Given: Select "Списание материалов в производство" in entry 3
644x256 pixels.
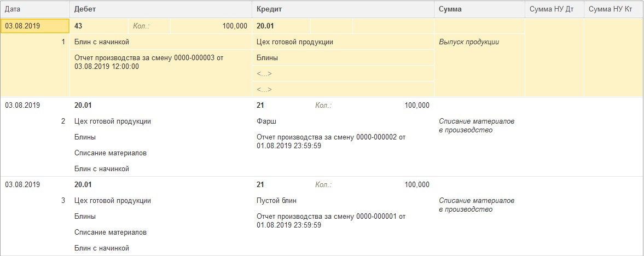Looking at the screenshot, I should tap(477, 205).
